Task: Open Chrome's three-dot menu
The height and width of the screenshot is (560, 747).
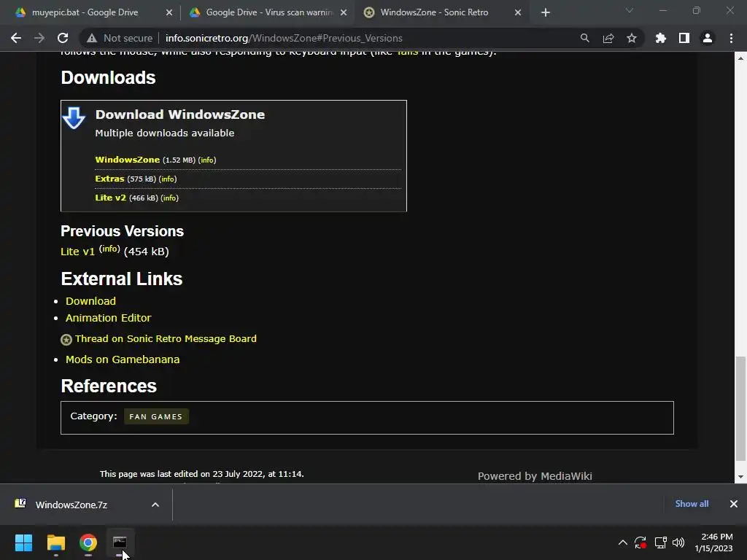Action: [731, 38]
